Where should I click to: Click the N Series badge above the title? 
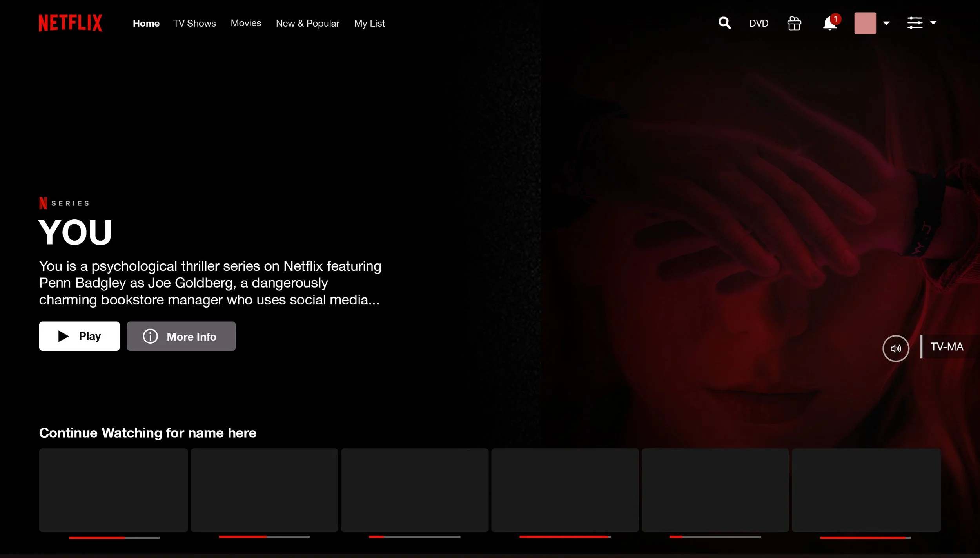point(64,203)
